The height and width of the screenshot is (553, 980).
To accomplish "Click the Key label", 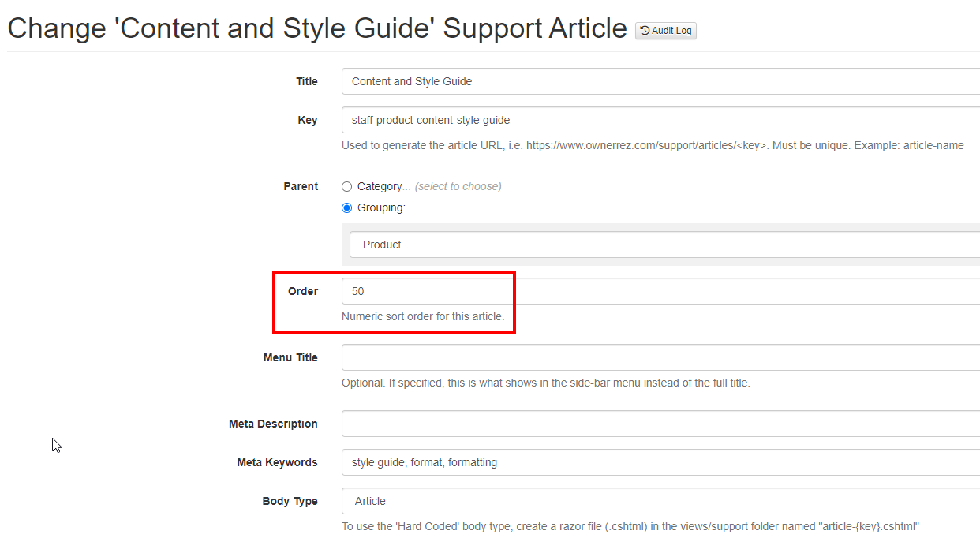I will tap(309, 120).
